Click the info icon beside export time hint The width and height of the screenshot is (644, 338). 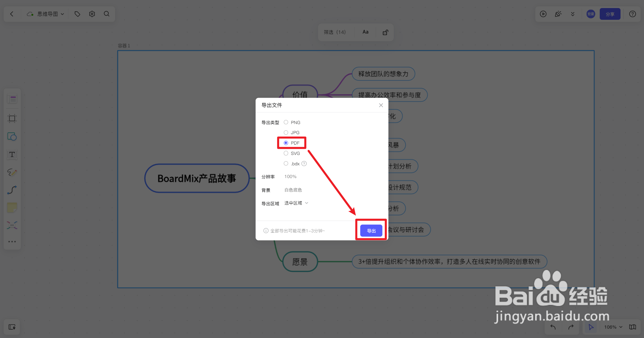(266, 231)
